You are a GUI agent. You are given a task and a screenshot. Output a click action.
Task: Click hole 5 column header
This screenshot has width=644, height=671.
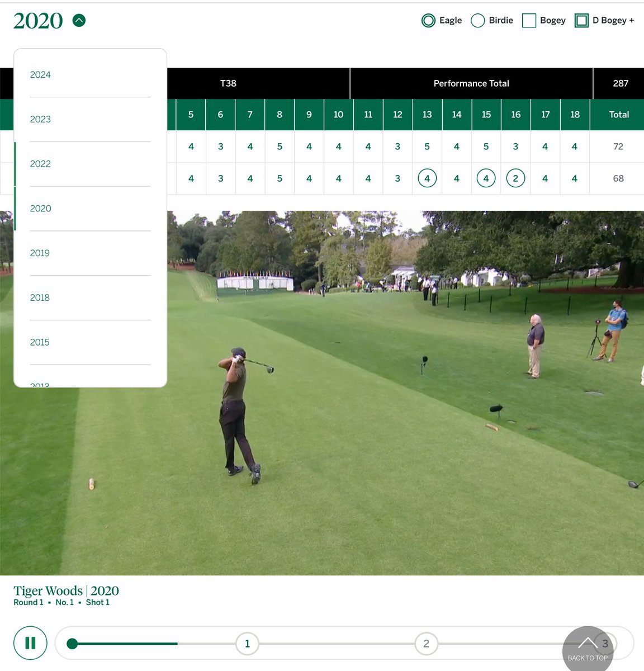point(191,115)
